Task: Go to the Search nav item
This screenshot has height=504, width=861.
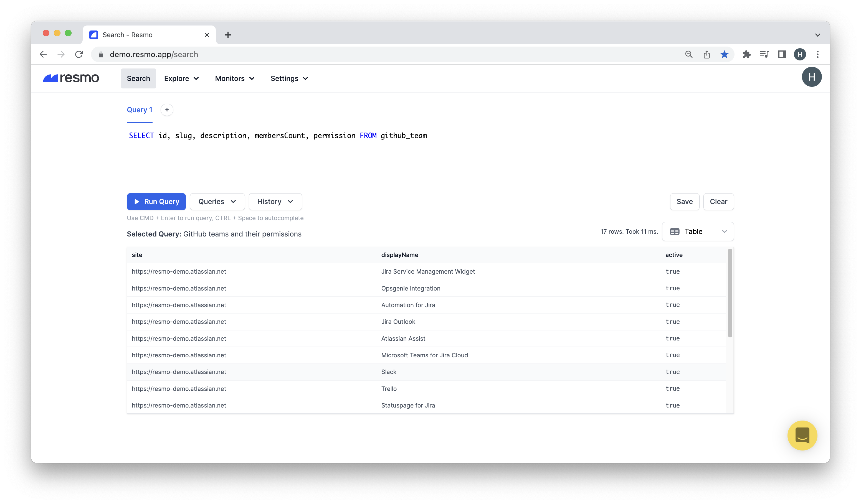Action: pos(138,78)
